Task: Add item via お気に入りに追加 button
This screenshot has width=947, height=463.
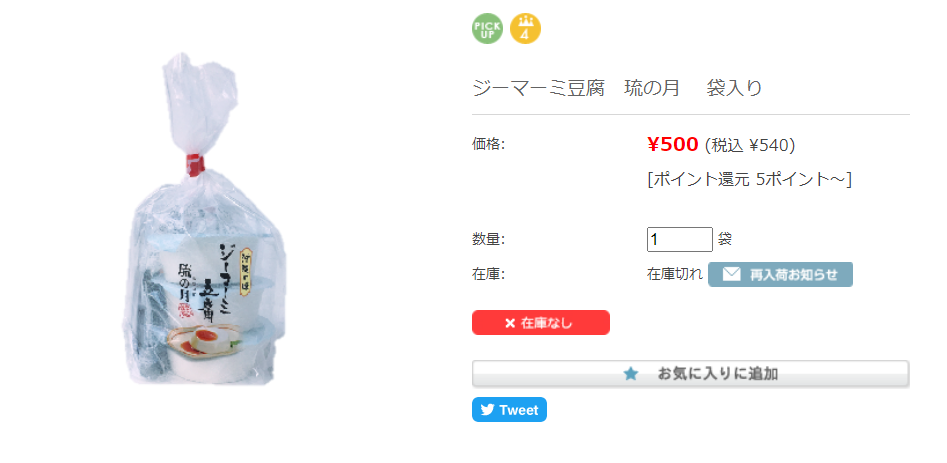Action: (690, 374)
